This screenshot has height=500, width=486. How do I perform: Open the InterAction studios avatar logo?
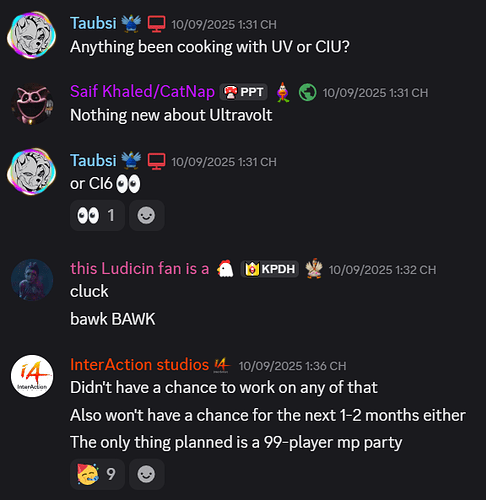[x=32, y=376]
